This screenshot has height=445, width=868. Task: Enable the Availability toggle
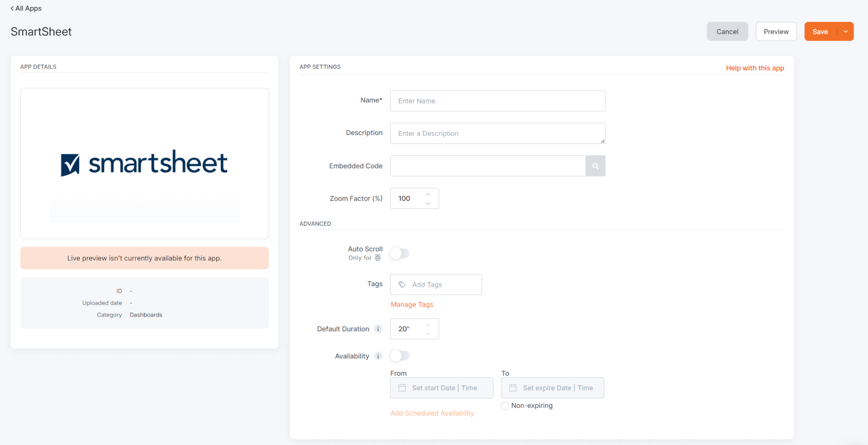[399, 356]
